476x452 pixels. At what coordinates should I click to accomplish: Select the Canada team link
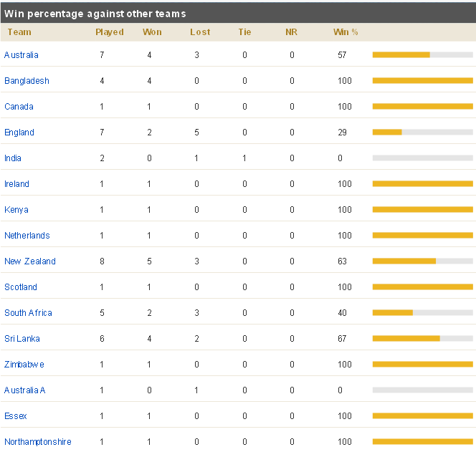click(19, 107)
